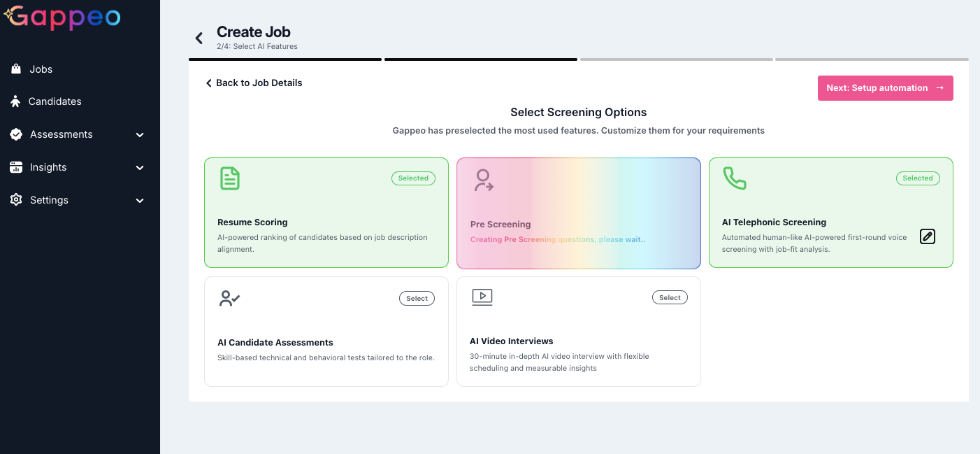Enable AI Video Interviews with Select
Image resolution: width=980 pixels, height=454 pixels.
point(670,298)
